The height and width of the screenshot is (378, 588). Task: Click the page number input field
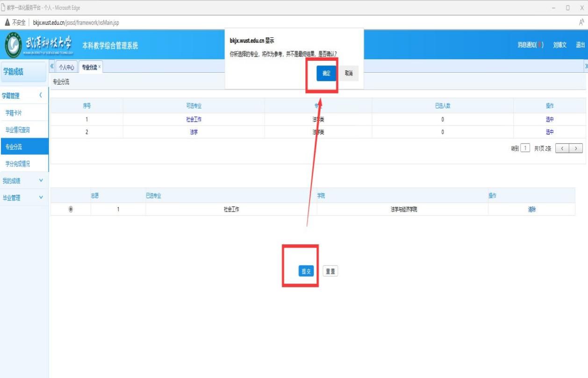pos(526,149)
